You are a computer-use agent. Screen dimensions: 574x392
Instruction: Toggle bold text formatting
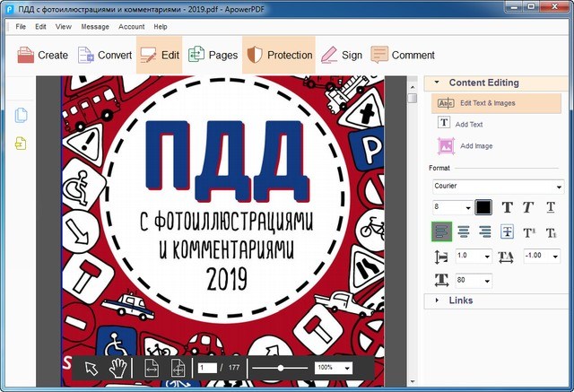508,207
